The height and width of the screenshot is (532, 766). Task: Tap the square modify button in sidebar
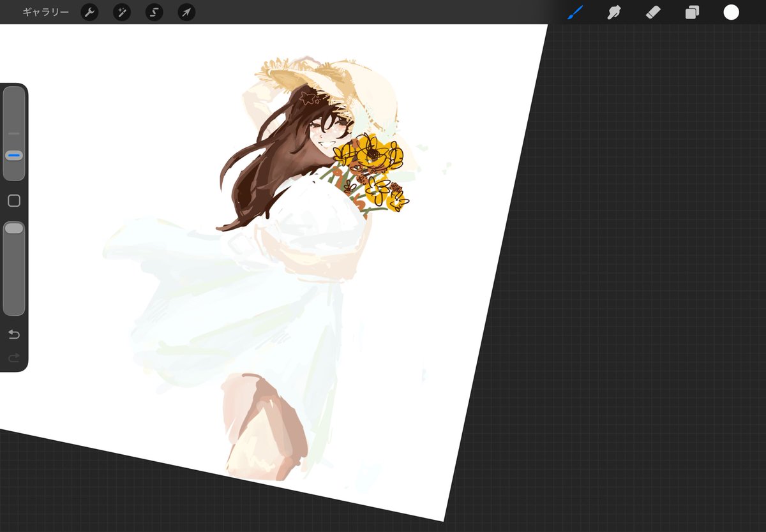[x=14, y=201]
